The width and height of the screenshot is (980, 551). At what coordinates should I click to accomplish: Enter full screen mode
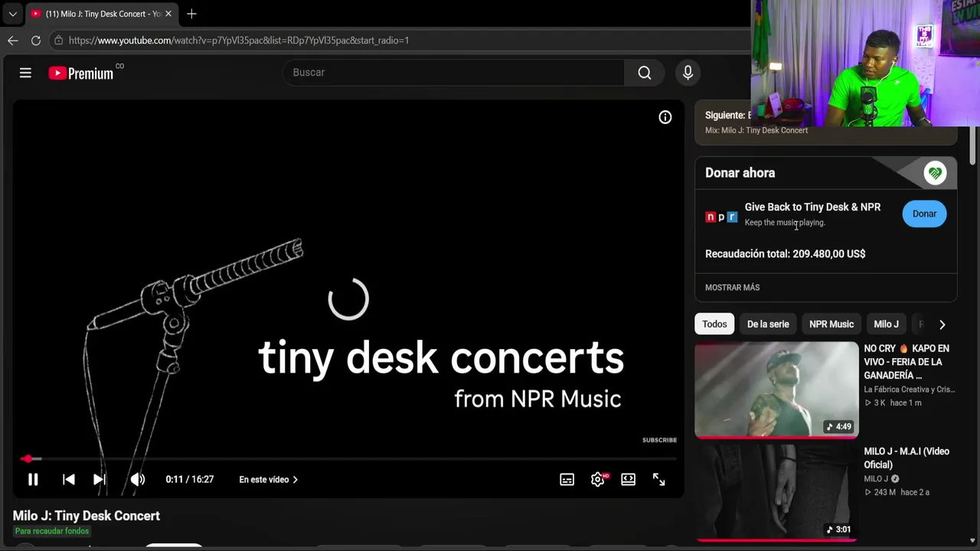658,480
